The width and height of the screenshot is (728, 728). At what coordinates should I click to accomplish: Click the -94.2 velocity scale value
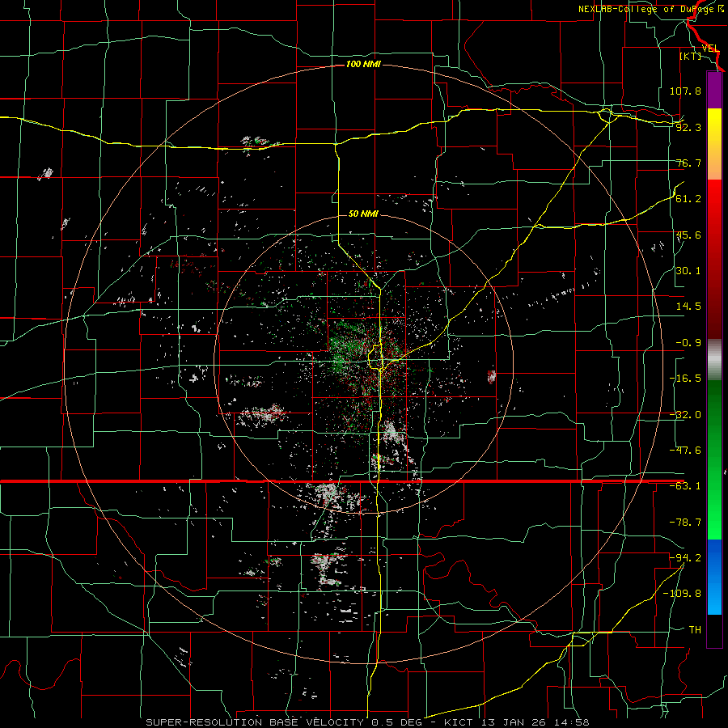pyautogui.click(x=685, y=557)
